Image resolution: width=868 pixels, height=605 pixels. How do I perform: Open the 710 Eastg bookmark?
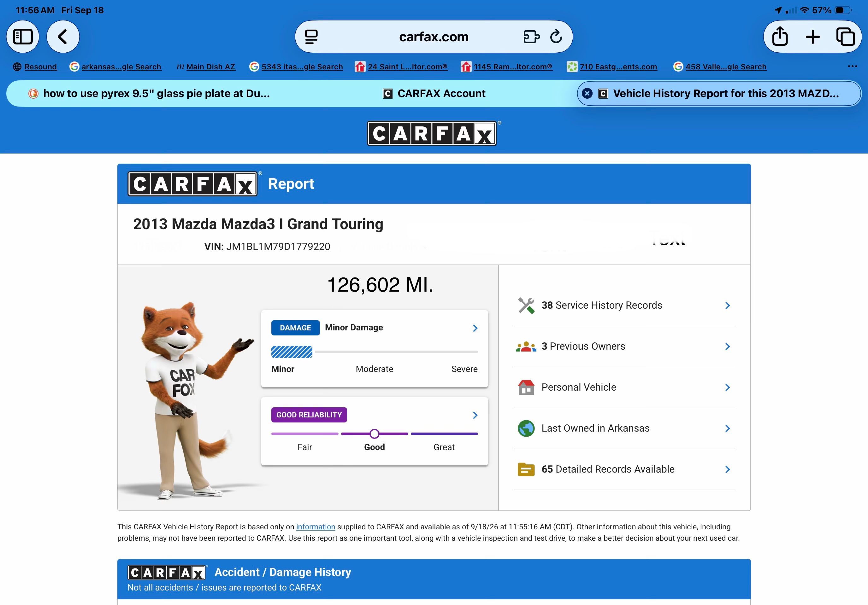click(612, 67)
